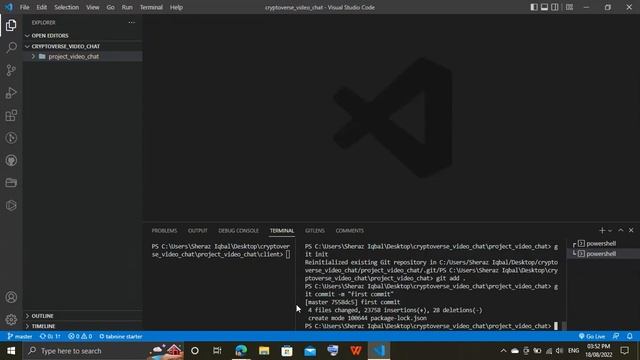Switch to the Comments panel tab
The width and height of the screenshot is (640, 360).
pyautogui.click(x=350, y=231)
